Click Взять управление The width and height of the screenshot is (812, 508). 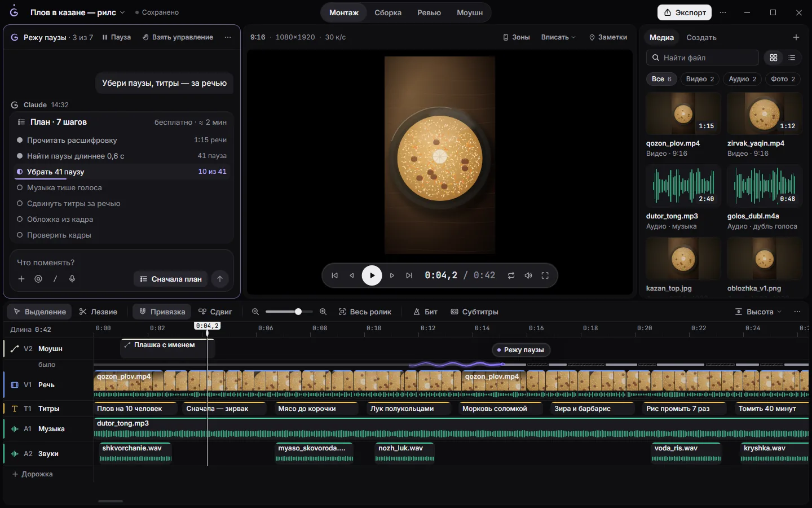tap(178, 37)
